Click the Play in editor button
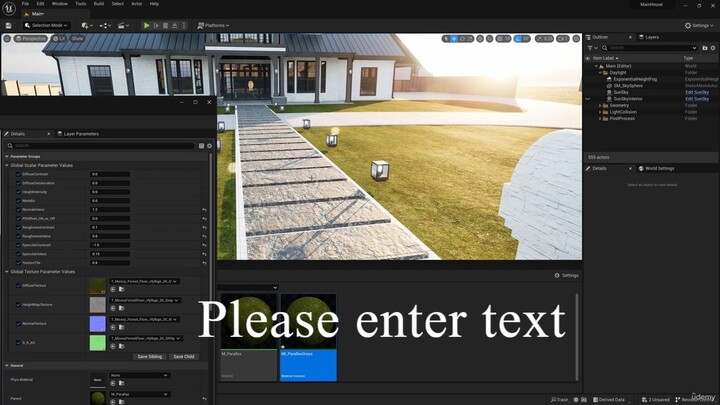720x405 pixels. (147, 25)
